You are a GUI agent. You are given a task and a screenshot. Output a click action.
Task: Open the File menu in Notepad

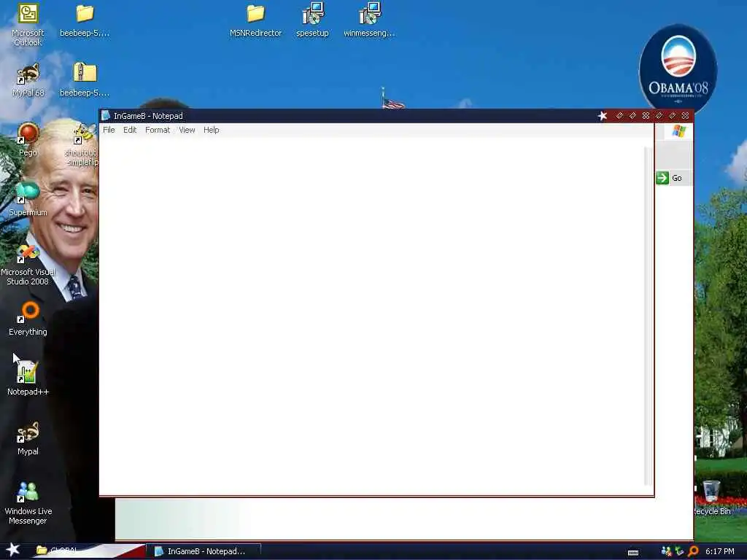(109, 130)
